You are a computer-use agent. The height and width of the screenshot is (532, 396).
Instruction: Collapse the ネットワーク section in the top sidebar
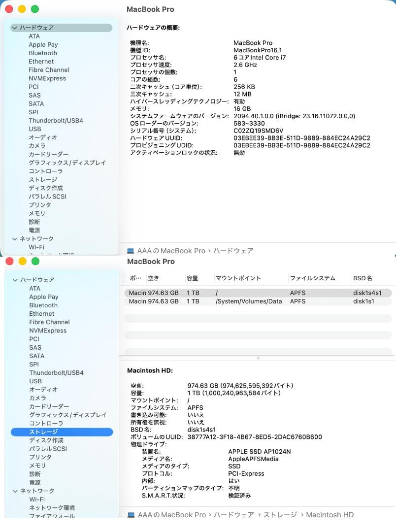[x=14, y=238]
